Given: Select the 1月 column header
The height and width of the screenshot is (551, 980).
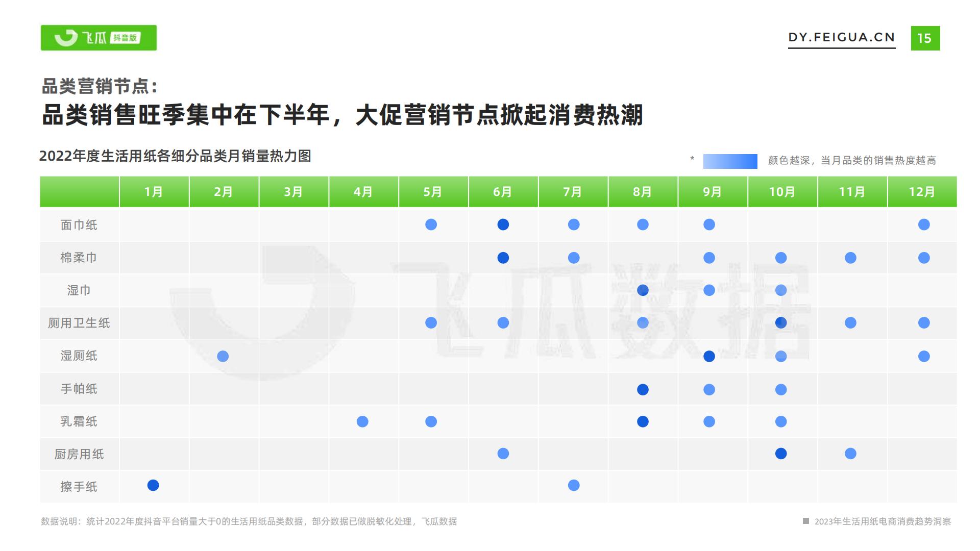Looking at the screenshot, I should [154, 192].
